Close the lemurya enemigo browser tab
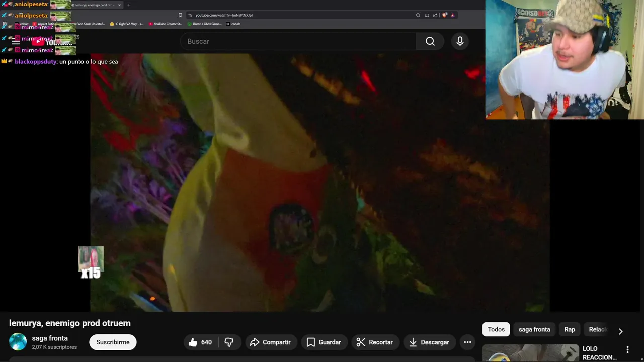 click(x=119, y=5)
